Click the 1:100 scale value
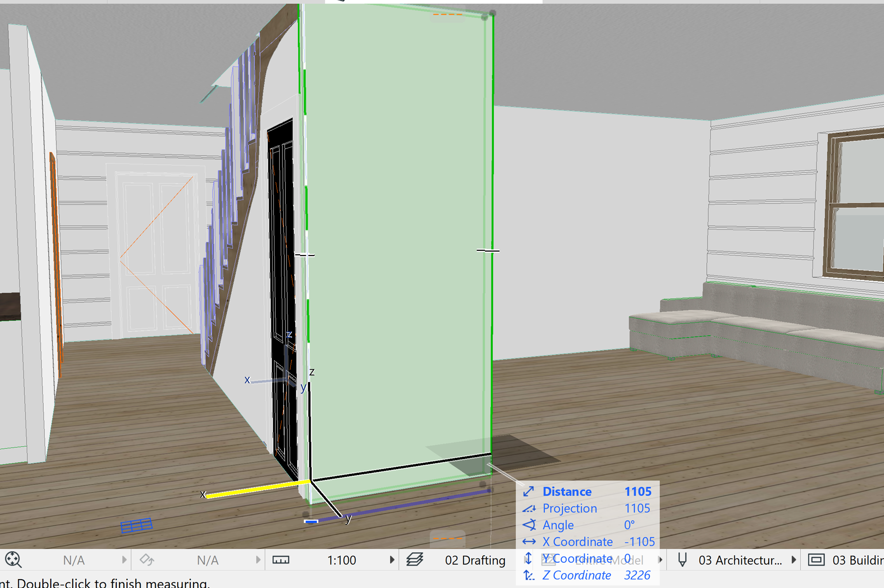Screen dimensions: 884x588 [341, 560]
